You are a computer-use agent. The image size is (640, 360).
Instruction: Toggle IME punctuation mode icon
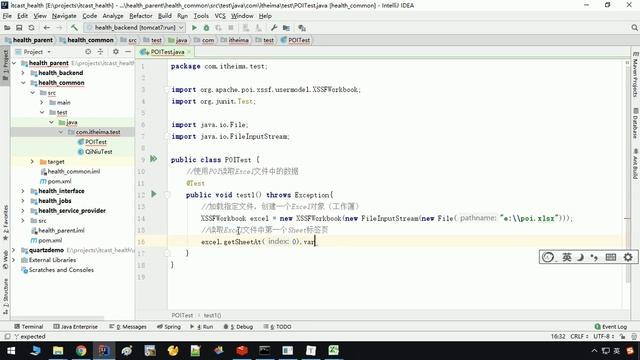(594, 257)
